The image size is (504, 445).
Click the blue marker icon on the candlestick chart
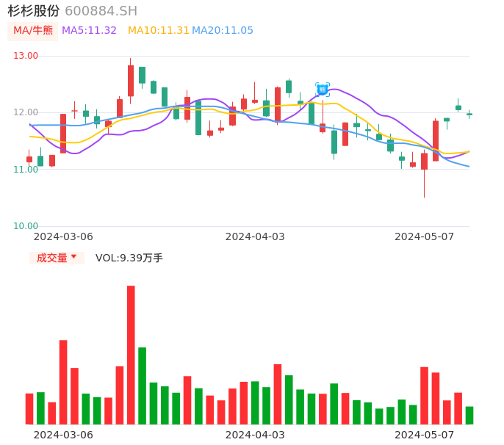(x=323, y=90)
